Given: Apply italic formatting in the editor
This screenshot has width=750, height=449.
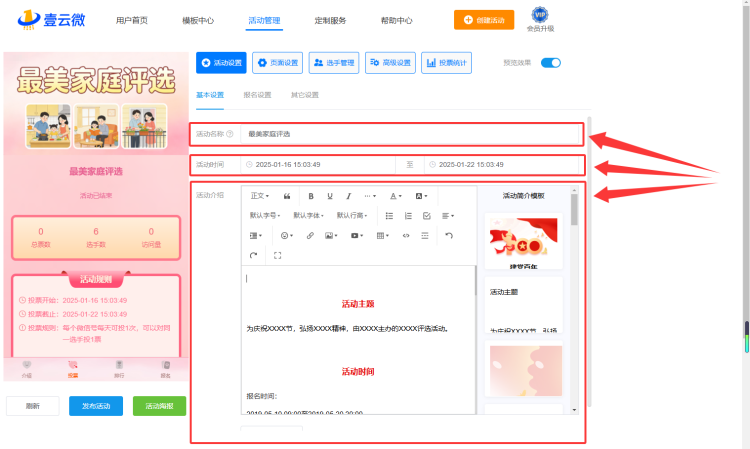Looking at the screenshot, I should [349, 196].
